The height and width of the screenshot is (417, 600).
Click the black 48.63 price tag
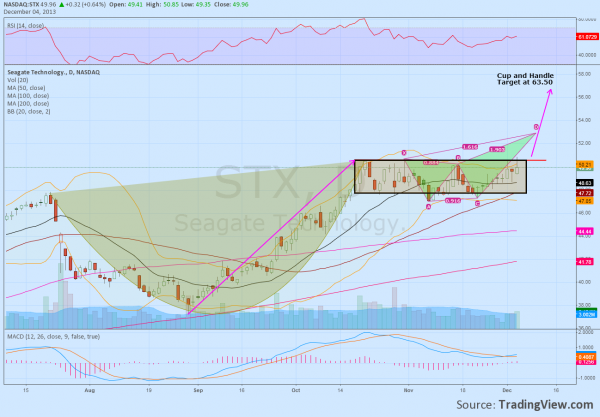(585, 183)
